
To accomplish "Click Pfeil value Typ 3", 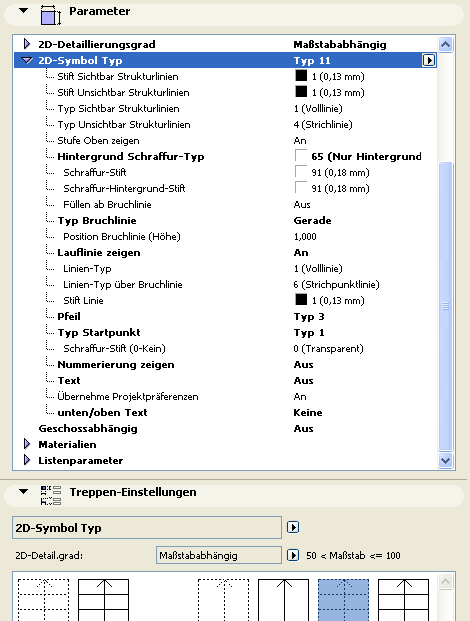I will (309, 317).
